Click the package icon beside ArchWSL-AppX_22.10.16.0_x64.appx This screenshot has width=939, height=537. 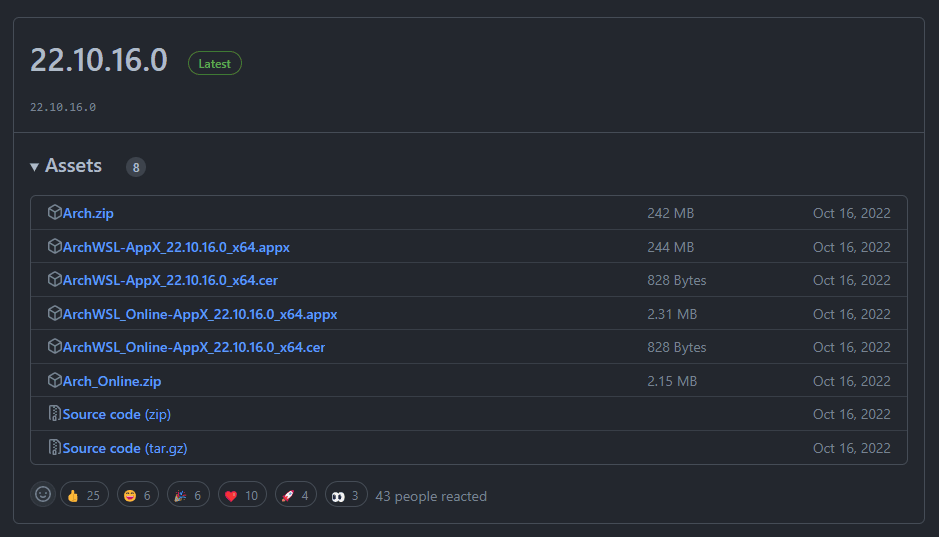pos(55,246)
